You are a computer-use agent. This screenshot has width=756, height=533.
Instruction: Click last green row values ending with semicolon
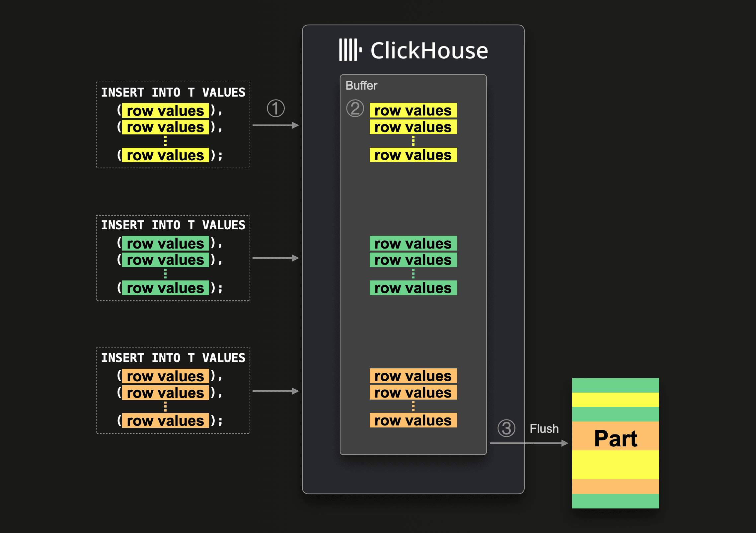point(166,288)
